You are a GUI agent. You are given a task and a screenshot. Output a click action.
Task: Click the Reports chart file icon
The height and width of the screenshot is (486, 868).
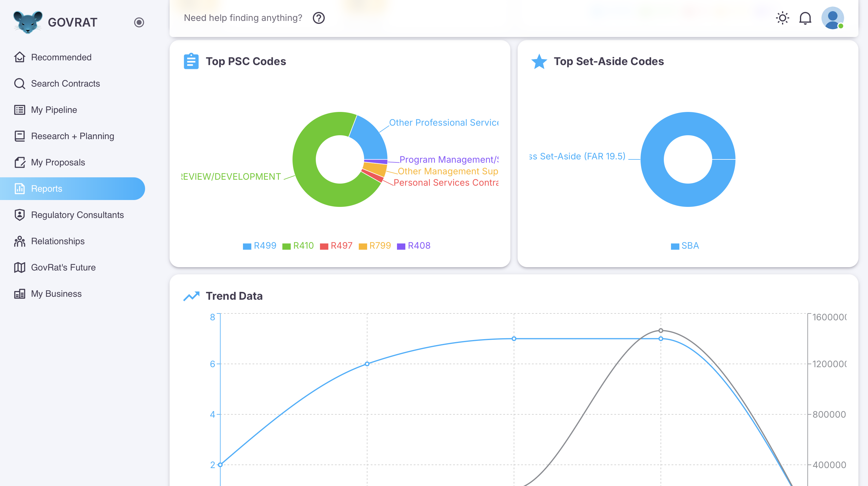point(19,188)
